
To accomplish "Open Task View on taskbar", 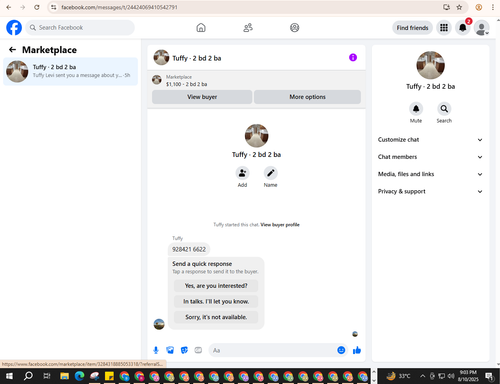I will [x=47, y=376].
